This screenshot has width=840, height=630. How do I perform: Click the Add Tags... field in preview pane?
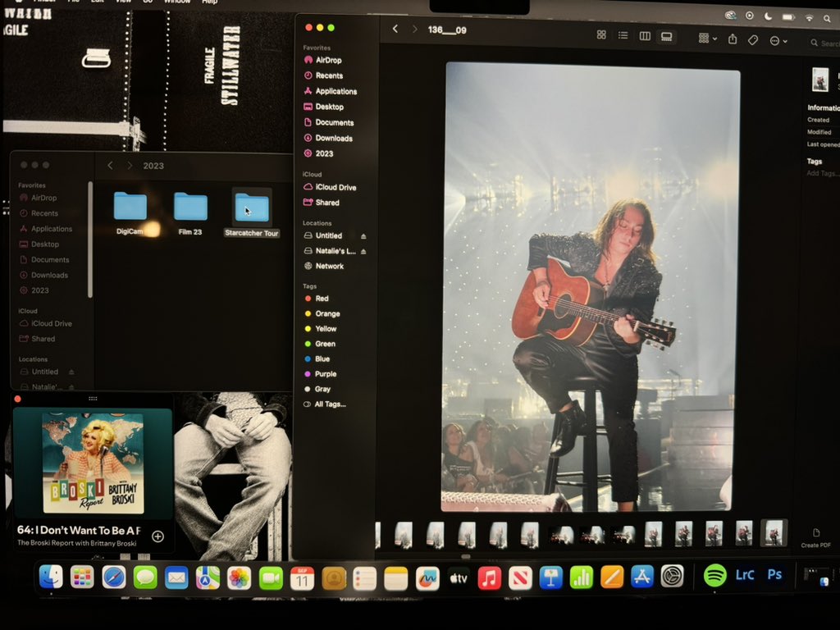coord(823,173)
